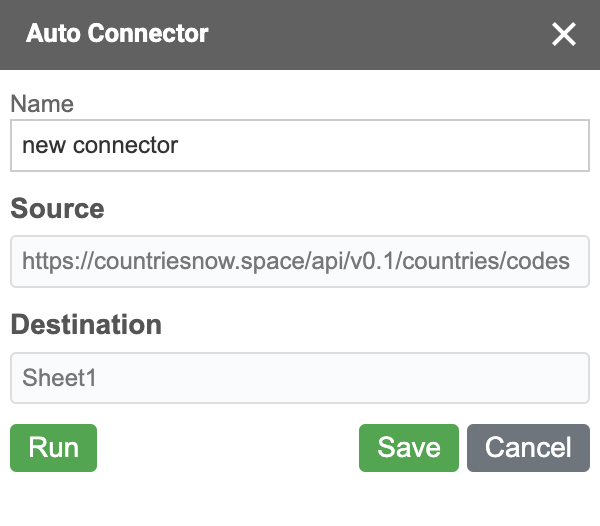
Task: Select the Source URL field
Action: (x=300, y=261)
